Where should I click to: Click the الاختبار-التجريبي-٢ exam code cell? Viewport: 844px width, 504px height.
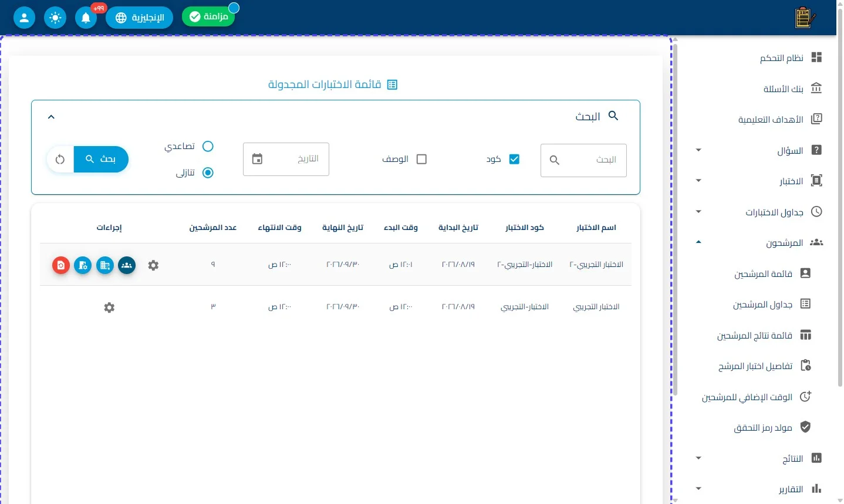(x=525, y=265)
